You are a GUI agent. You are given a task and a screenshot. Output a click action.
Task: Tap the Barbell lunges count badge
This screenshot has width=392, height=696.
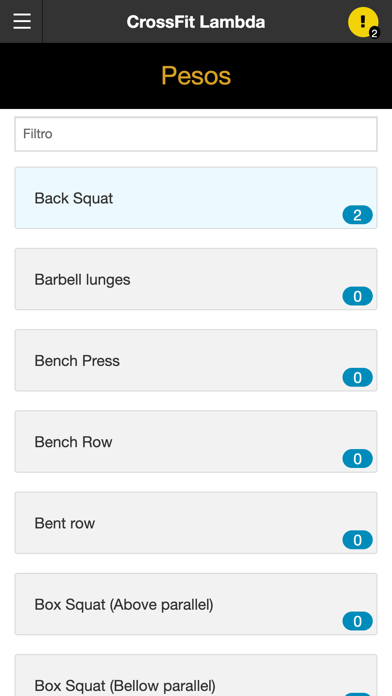[x=357, y=296]
